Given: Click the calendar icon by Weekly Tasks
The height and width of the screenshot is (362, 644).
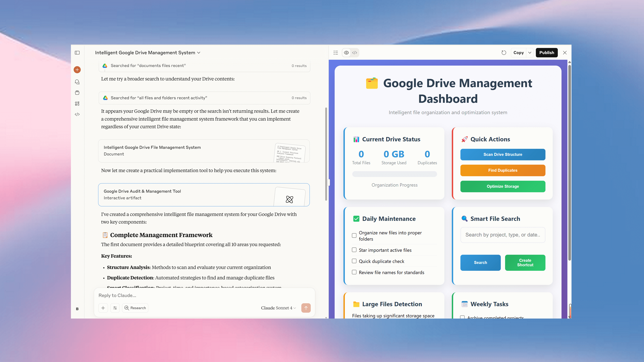Looking at the screenshot, I should coord(464,304).
